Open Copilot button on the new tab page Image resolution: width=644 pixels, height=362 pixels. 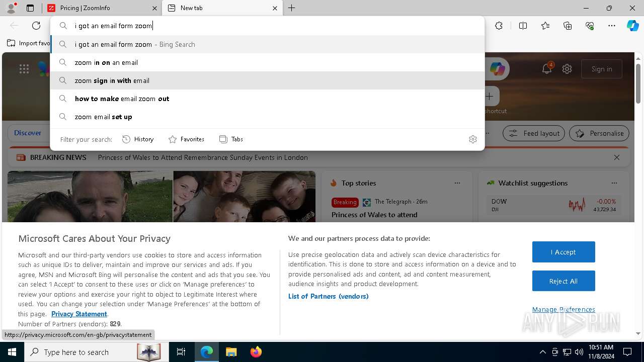pyautogui.click(x=498, y=69)
